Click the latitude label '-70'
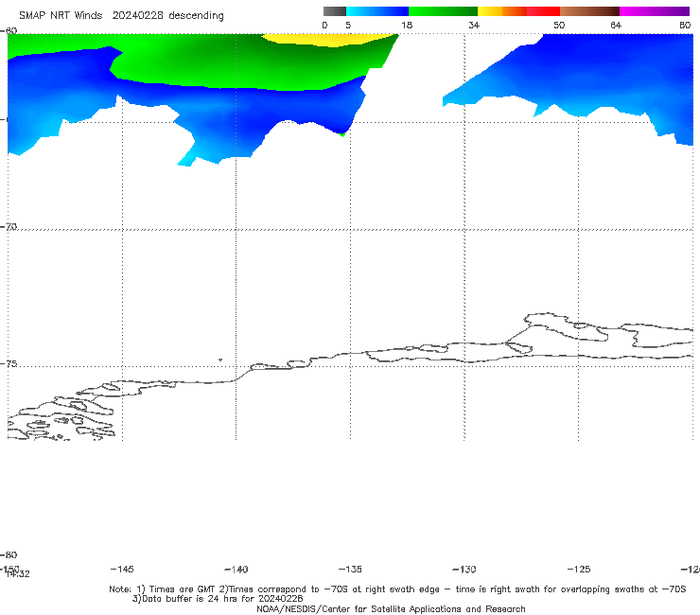 (9, 226)
